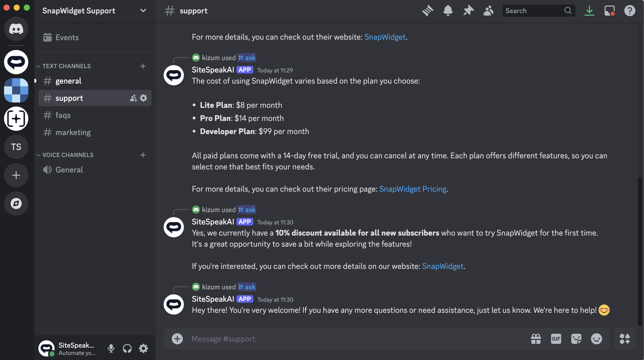Open Explore Discoverable Servers compass

(x=16, y=203)
